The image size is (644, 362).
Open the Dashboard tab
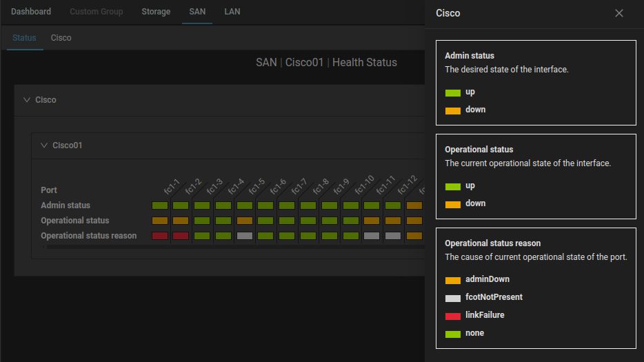click(x=31, y=12)
